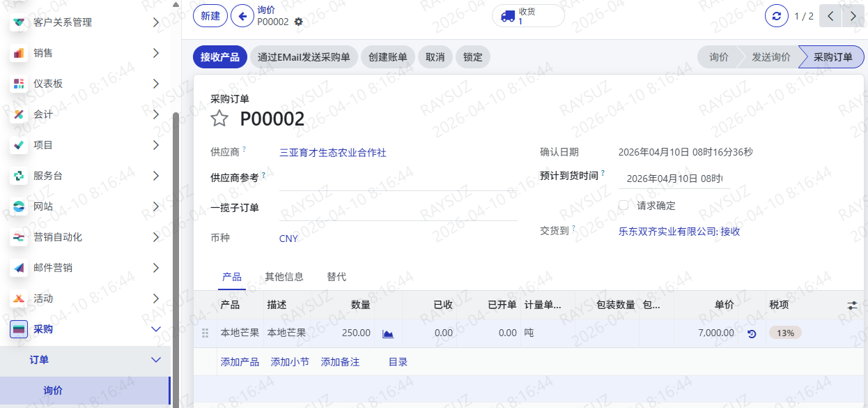
Task: Click the 13% tax tag
Action: click(786, 333)
